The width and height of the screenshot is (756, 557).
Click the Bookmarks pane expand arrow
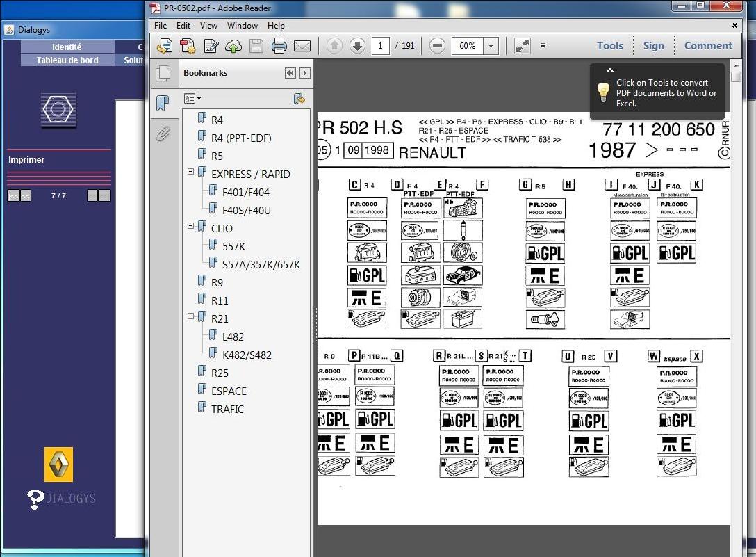click(x=305, y=73)
